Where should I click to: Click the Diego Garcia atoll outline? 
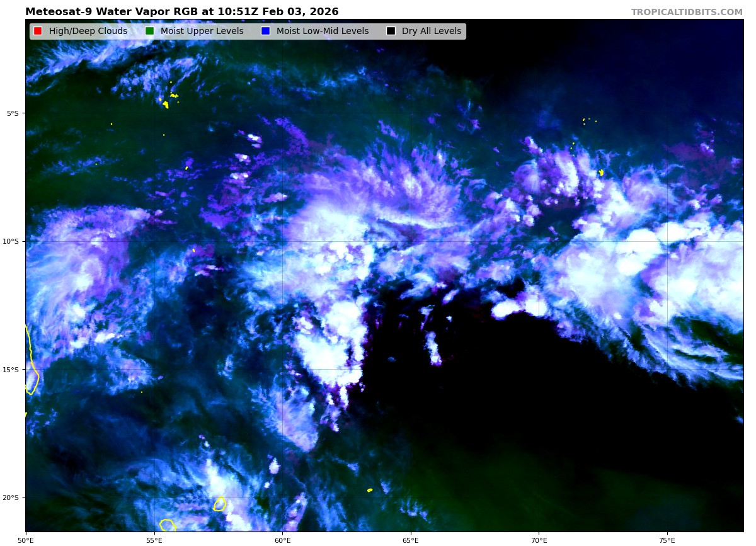(x=601, y=172)
